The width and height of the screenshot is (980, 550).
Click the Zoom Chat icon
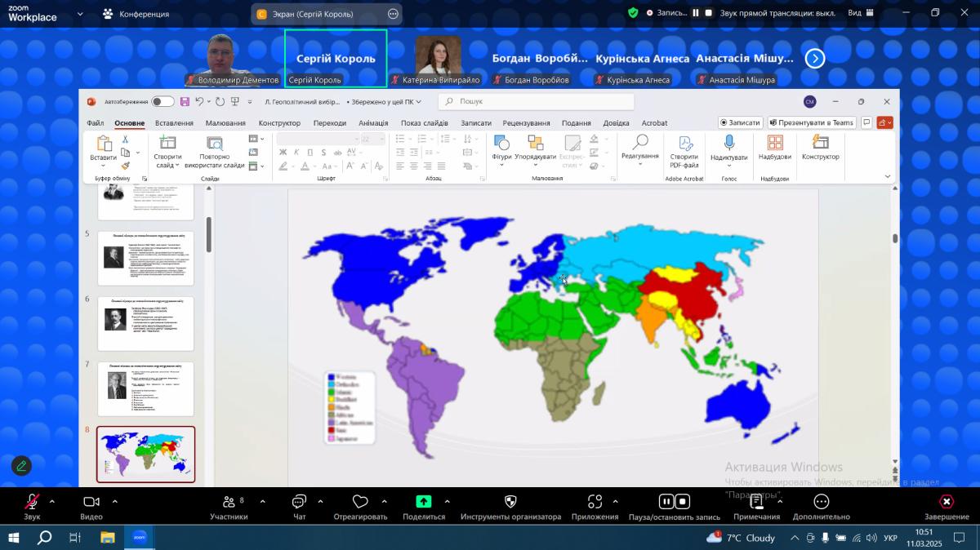click(299, 502)
